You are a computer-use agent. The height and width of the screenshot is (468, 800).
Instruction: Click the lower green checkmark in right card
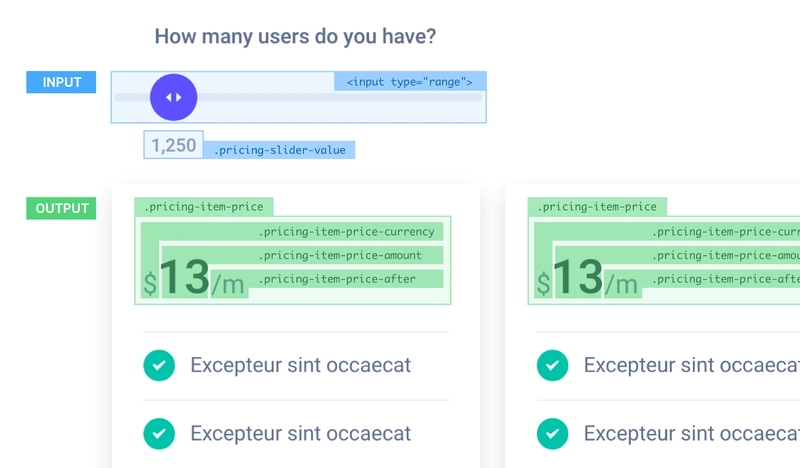(552, 433)
